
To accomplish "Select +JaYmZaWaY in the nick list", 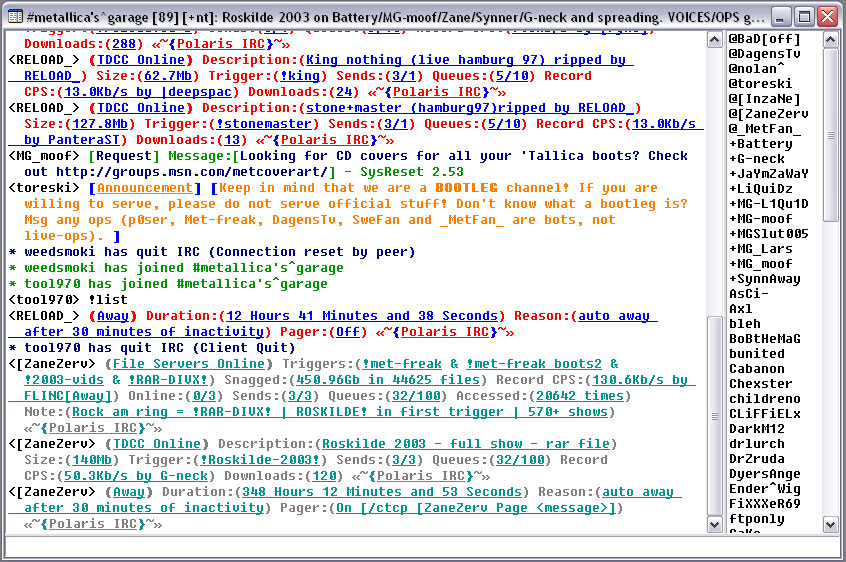I will [x=769, y=174].
